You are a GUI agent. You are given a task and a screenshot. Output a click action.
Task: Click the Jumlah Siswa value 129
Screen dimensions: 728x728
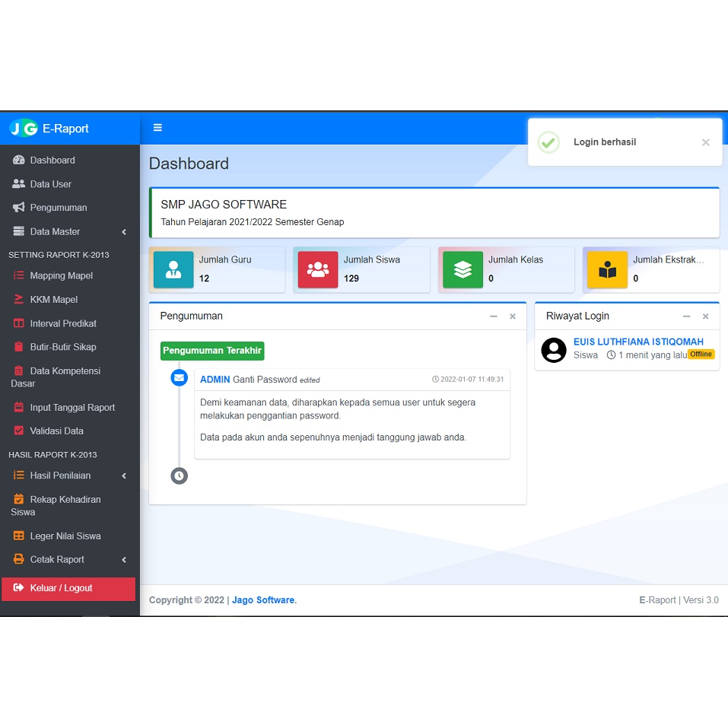(x=351, y=278)
